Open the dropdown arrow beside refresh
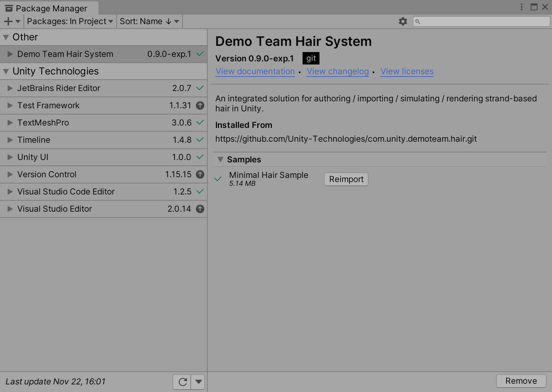 pyautogui.click(x=198, y=382)
